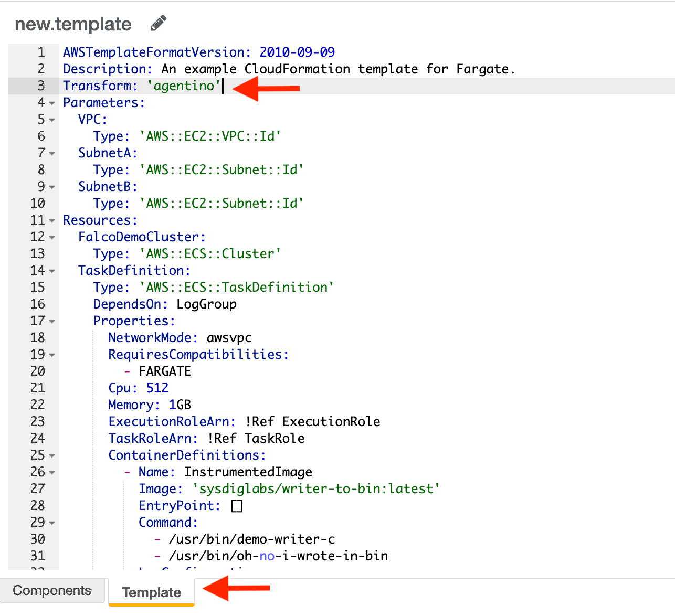This screenshot has height=616, width=675.
Task: Click the !Ref ExecutionRole value
Action: [312, 421]
